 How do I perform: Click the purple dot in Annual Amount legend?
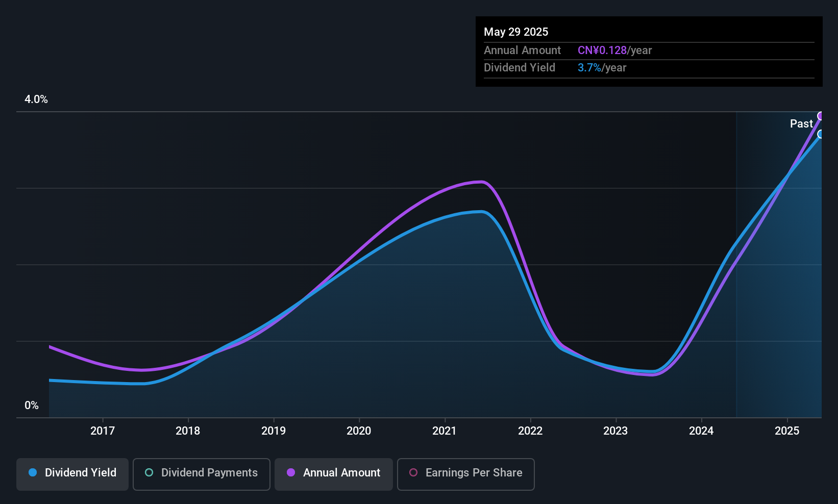point(291,472)
